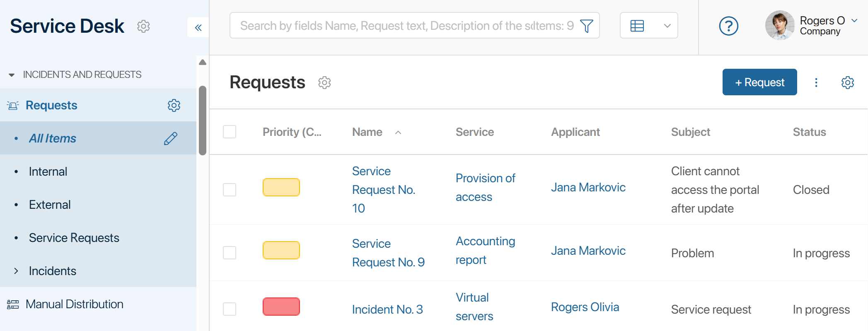The height and width of the screenshot is (331, 868).
Task: Open Provision of access service link
Action: (485, 187)
